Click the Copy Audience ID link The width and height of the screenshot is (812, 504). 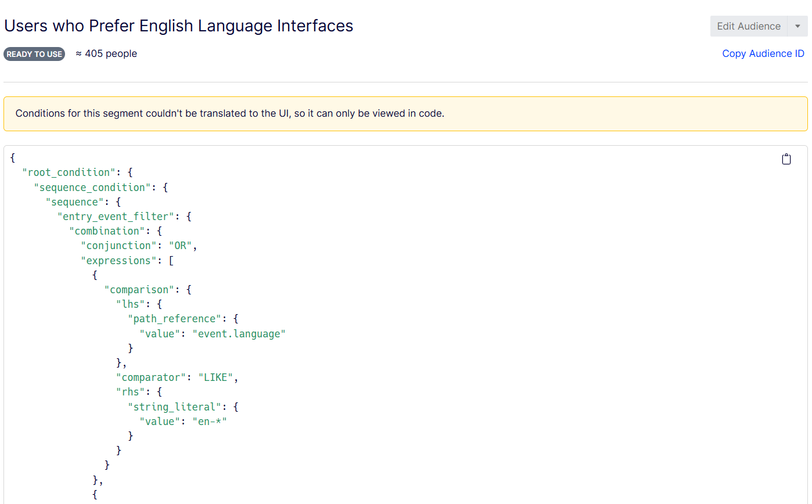click(x=763, y=53)
